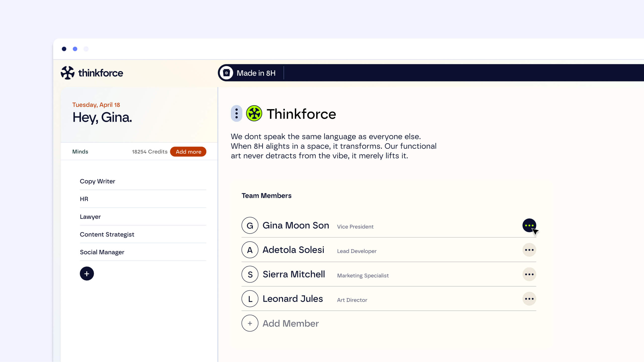
Task: Click the Add Member link
Action: (291, 323)
